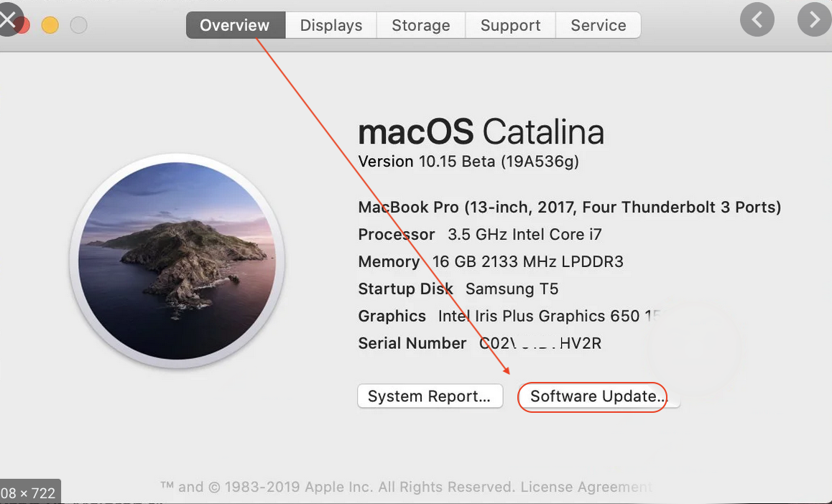Click the macOS Catalina island logo
The width and height of the screenshot is (832, 504).
[x=177, y=261]
